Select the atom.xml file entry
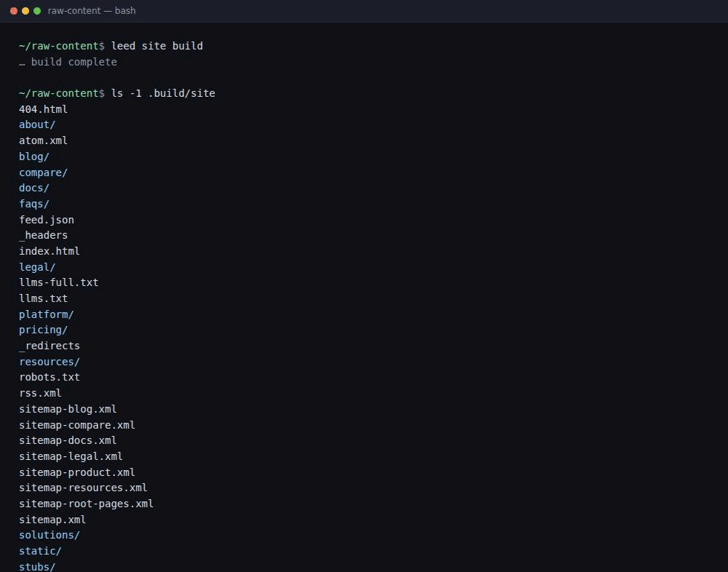728x572 pixels. point(43,140)
